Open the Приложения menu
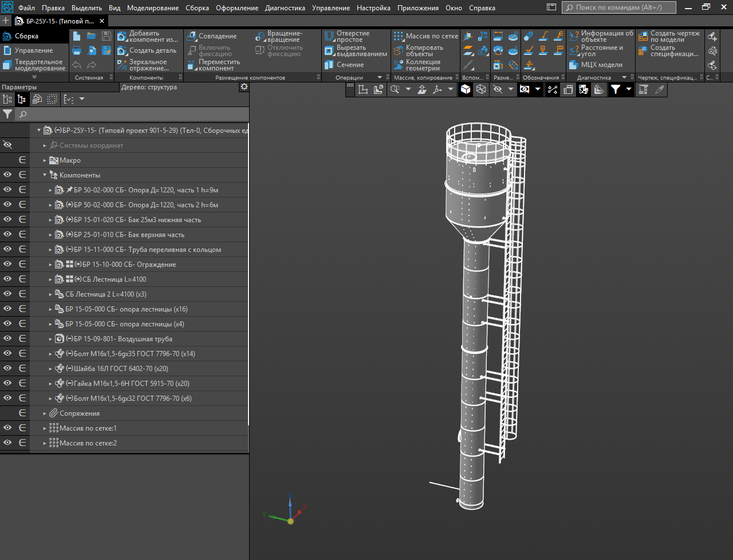The image size is (733, 560). click(418, 8)
